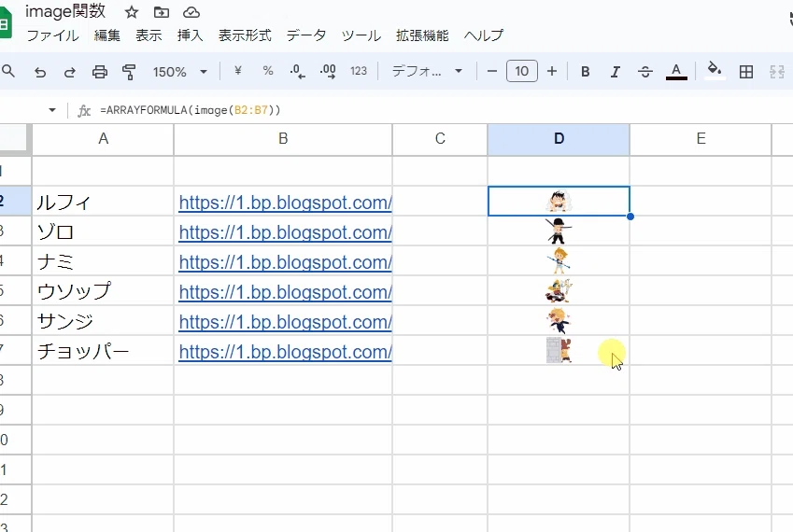Click the merge cells icon
The width and height of the screenshot is (793, 532).
777,72
